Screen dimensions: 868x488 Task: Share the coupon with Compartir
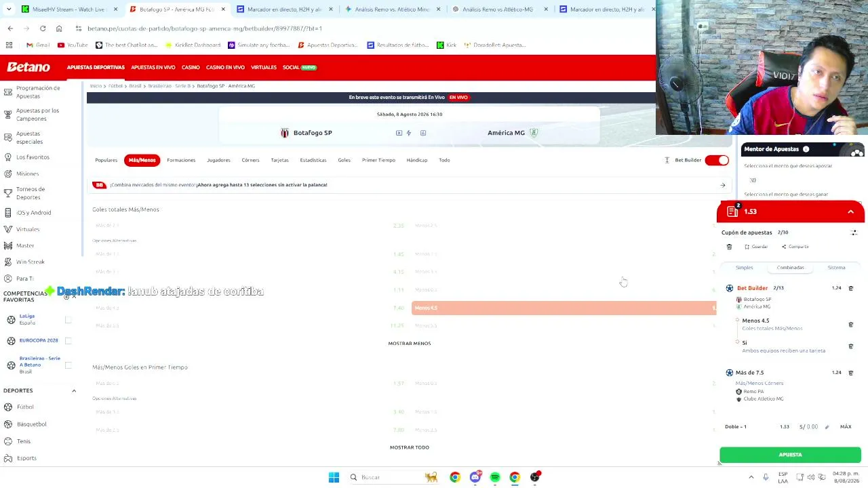[795, 247]
